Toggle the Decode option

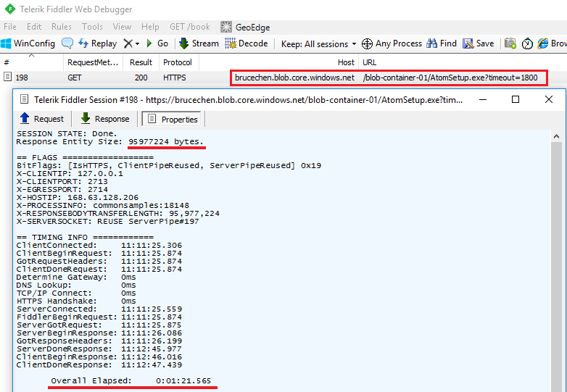(246, 43)
